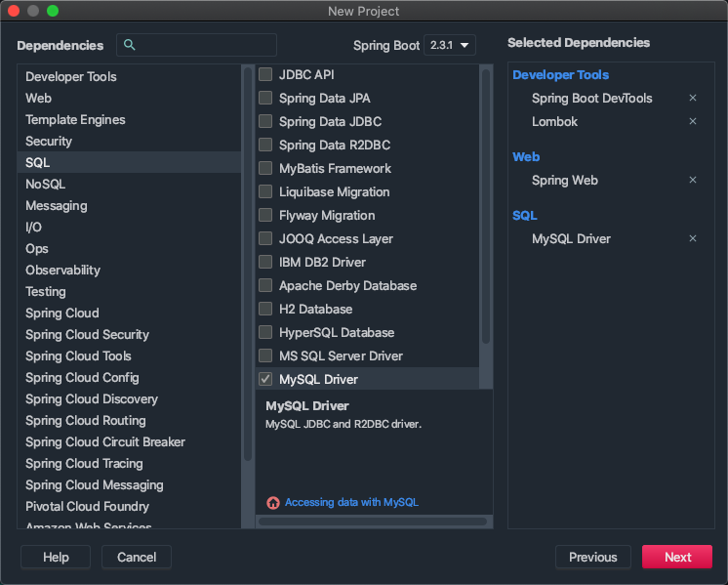Focus the dependencies search field
Viewport: 728px width, 585px height.
pyautogui.click(x=196, y=45)
